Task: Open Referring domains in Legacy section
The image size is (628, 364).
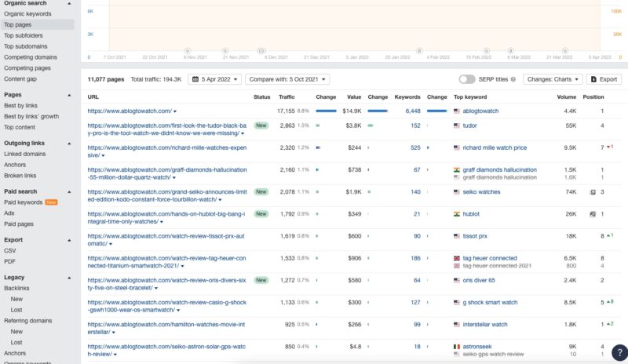Action: tap(28, 321)
